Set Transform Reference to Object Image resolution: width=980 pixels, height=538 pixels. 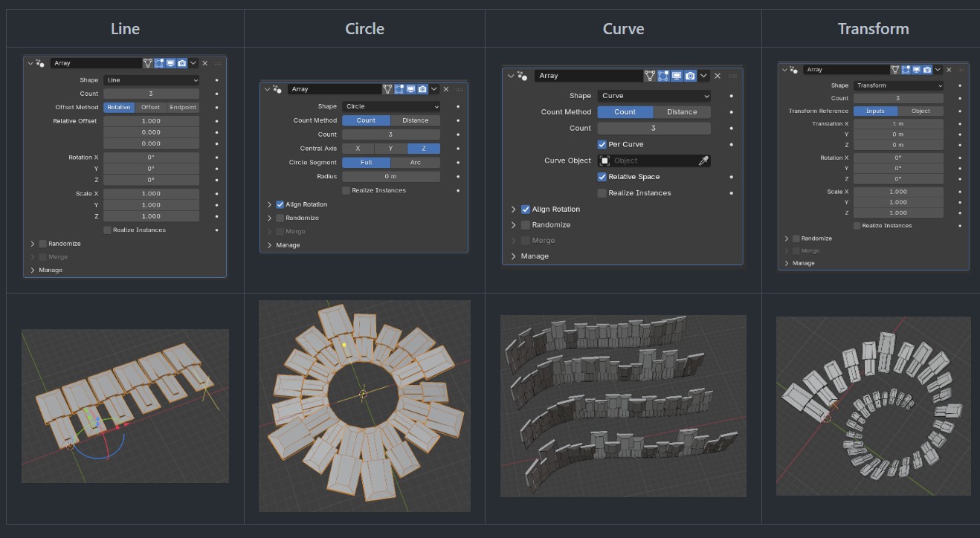tap(921, 111)
